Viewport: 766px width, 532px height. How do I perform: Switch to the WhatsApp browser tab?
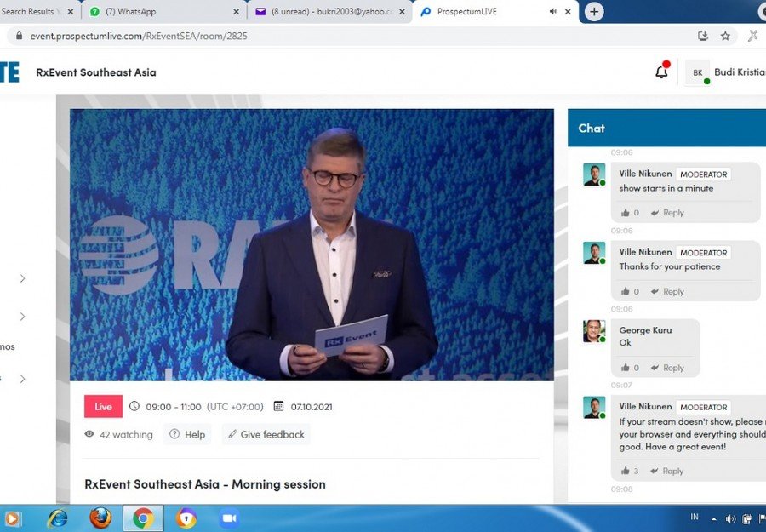162,12
